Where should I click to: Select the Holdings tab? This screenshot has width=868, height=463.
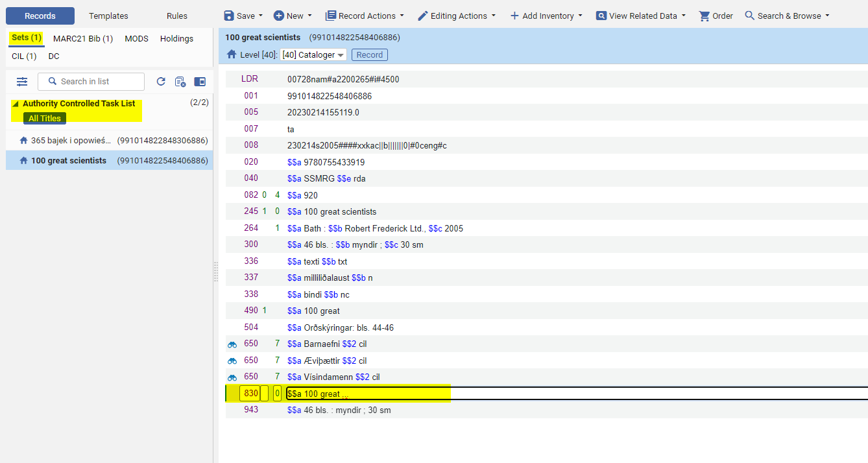(x=176, y=38)
